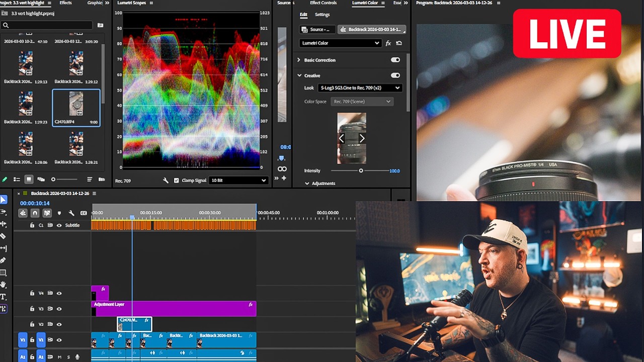This screenshot has height=362, width=644.
Task: Select the Hand tool
Action: coord(4,285)
